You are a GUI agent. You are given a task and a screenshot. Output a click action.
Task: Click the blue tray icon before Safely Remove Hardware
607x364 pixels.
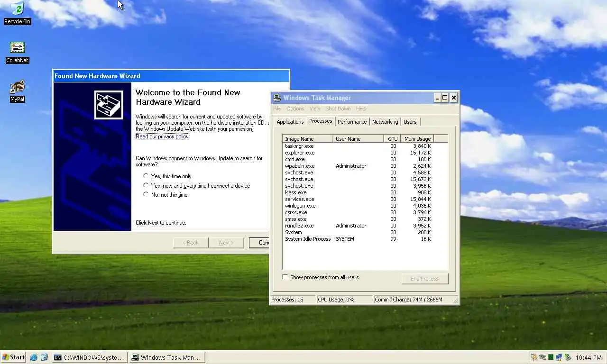point(559,357)
